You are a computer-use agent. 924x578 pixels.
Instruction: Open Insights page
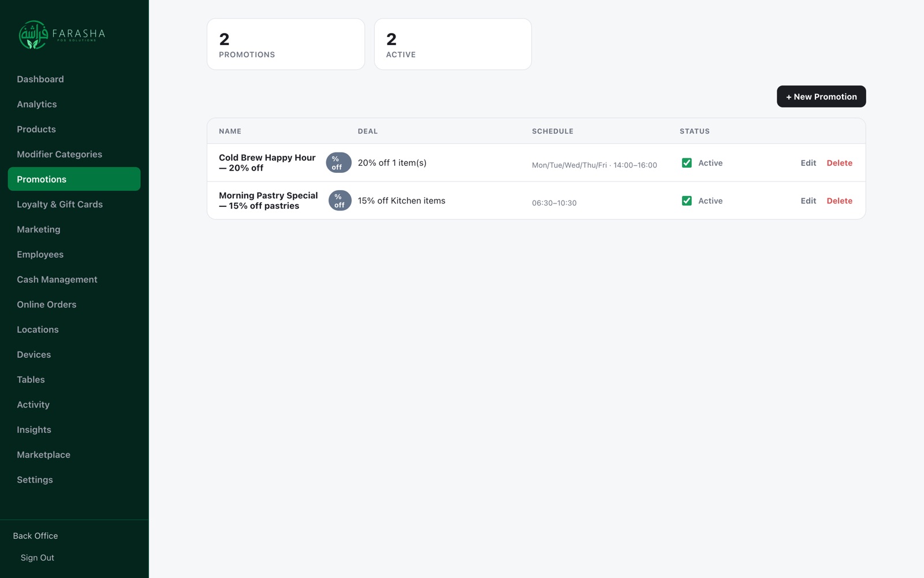(74, 429)
